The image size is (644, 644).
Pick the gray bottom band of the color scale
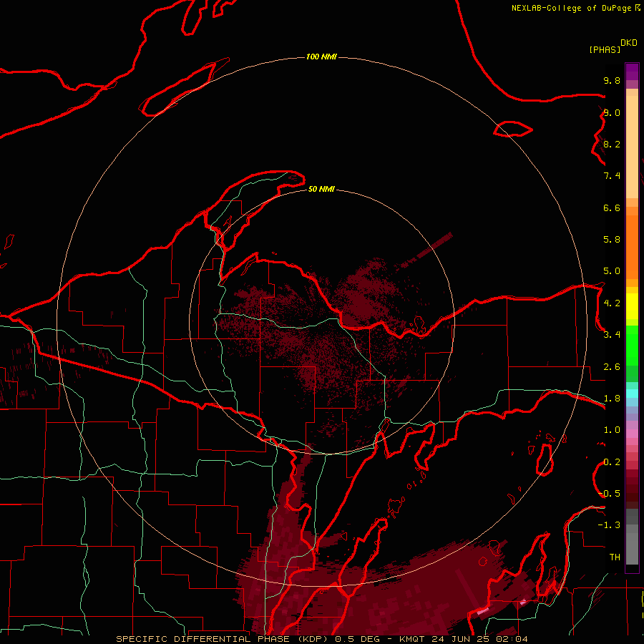[632, 538]
